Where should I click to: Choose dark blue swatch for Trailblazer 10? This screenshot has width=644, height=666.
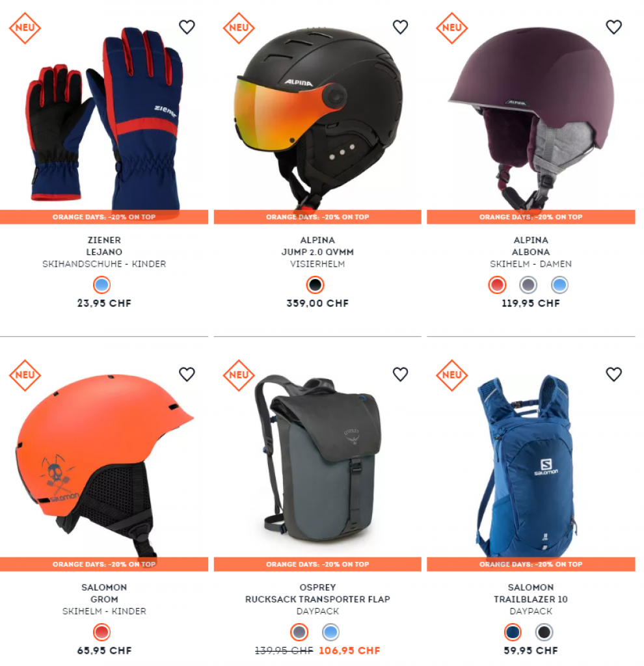[x=513, y=632]
